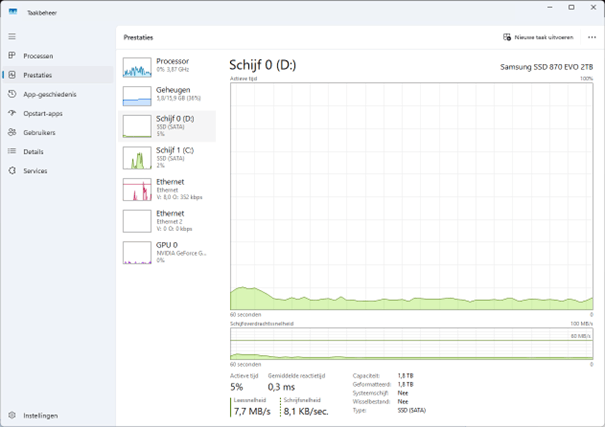Click the active time disk graph
This screenshot has width=605, height=427.
pyautogui.click(x=411, y=195)
